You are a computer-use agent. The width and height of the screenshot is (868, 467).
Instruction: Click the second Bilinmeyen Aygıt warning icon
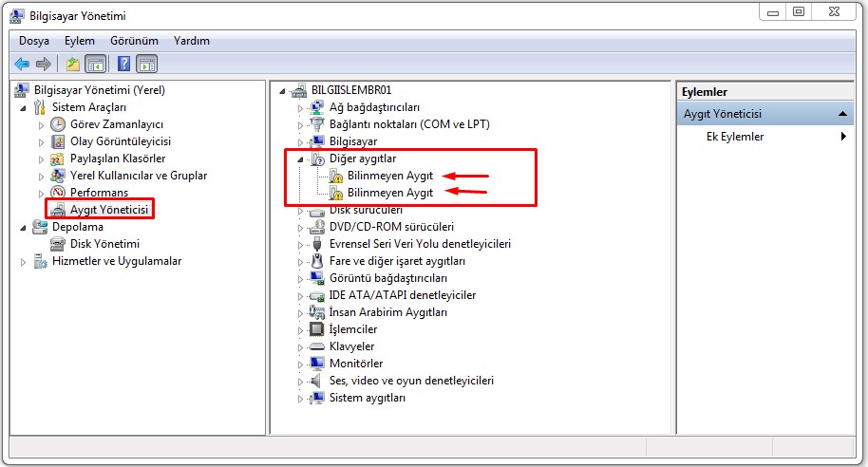point(335,193)
